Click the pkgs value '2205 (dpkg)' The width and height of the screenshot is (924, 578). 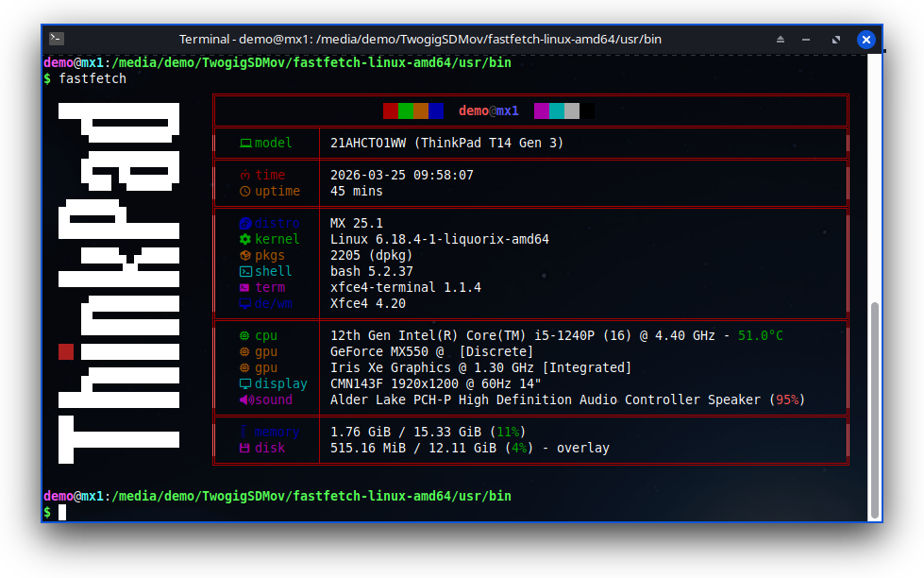pyautogui.click(x=371, y=255)
